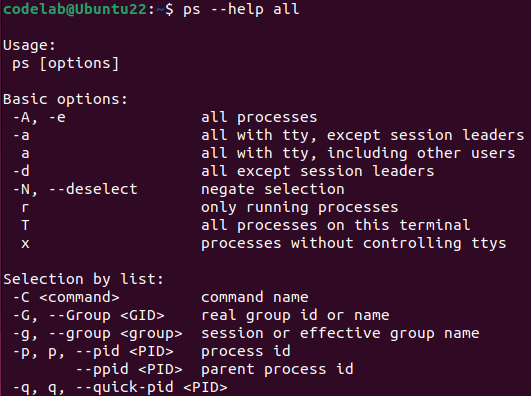Click the 'only running processes' description

pyautogui.click(x=300, y=207)
